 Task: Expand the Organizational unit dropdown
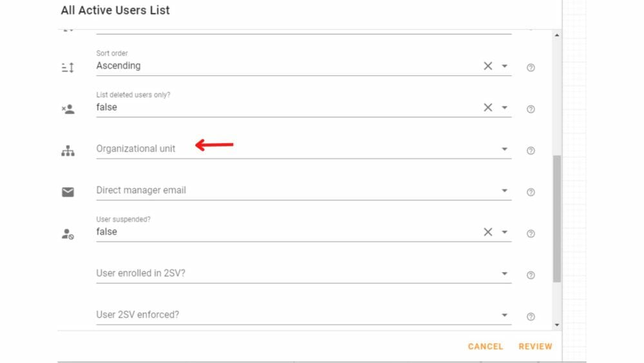click(x=504, y=149)
